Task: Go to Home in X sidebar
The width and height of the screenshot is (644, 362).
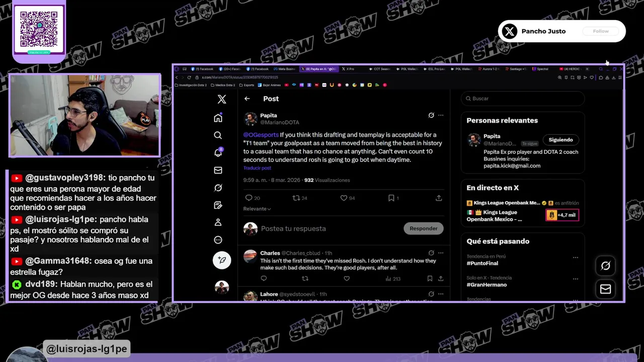Action: pyautogui.click(x=218, y=118)
